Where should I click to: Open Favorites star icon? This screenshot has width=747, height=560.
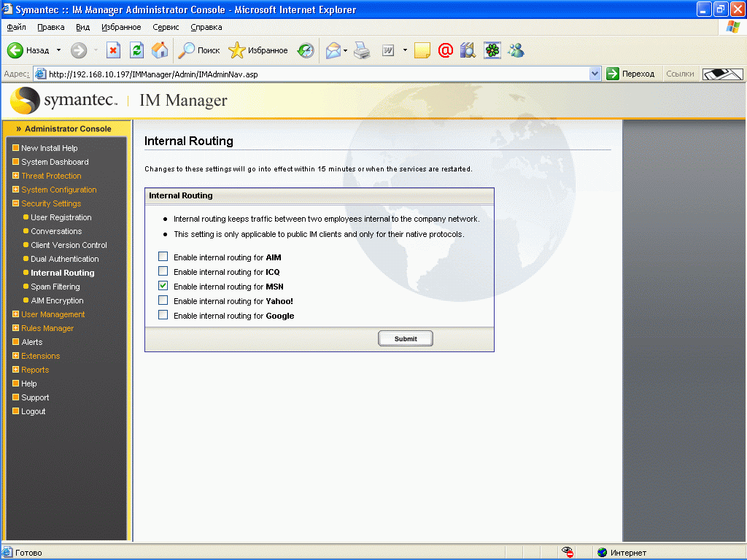point(237,50)
